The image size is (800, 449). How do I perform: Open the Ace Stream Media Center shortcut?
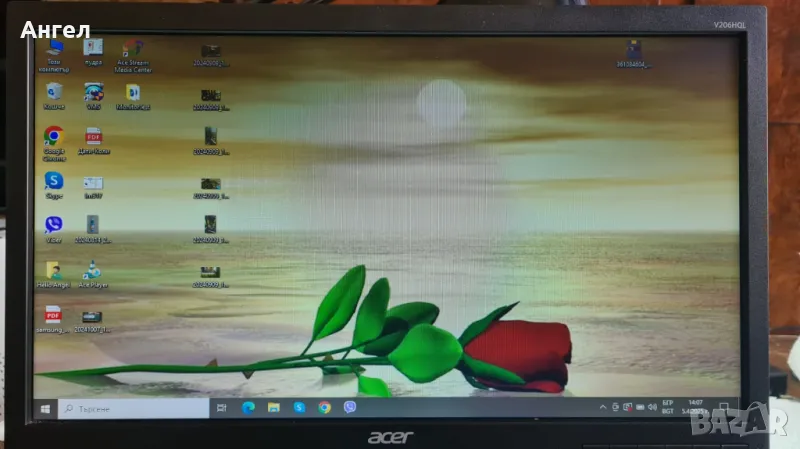coord(133,56)
